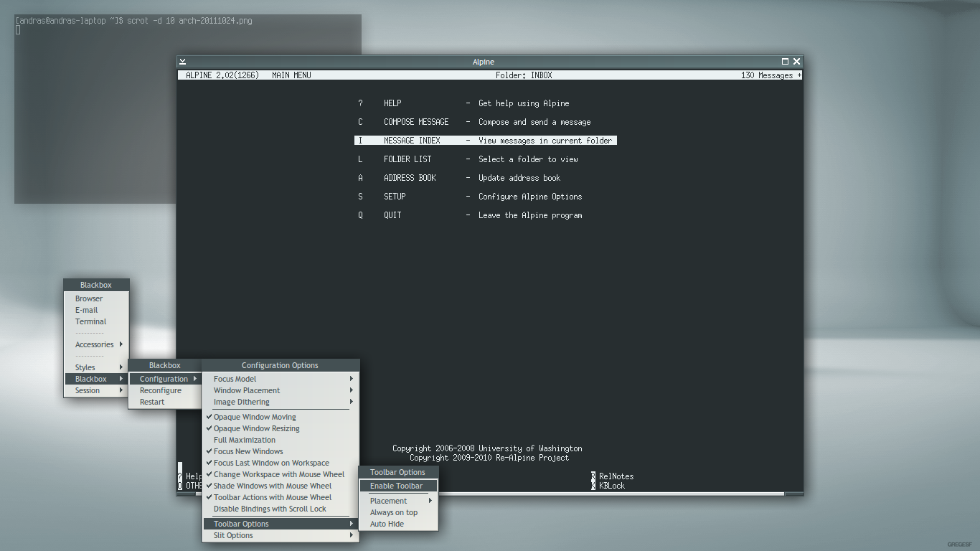Screen dimensions: 980x551
Task: Toggle Change Workspace with Mouse Wheel
Action: 281,474
